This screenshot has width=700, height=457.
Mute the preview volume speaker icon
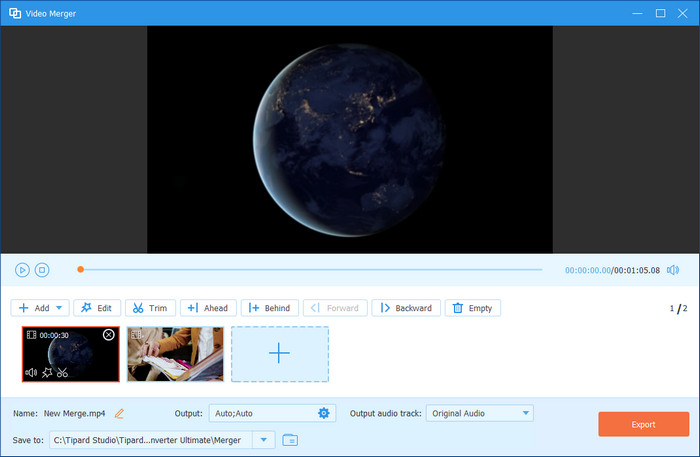pyautogui.click(x=673, y=270)
